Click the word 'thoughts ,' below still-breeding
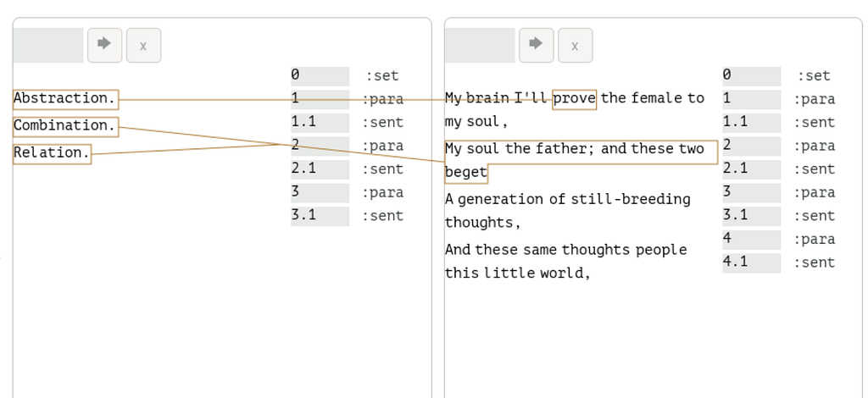The width and height of the screenshot is (868, 398). (482, 223)
